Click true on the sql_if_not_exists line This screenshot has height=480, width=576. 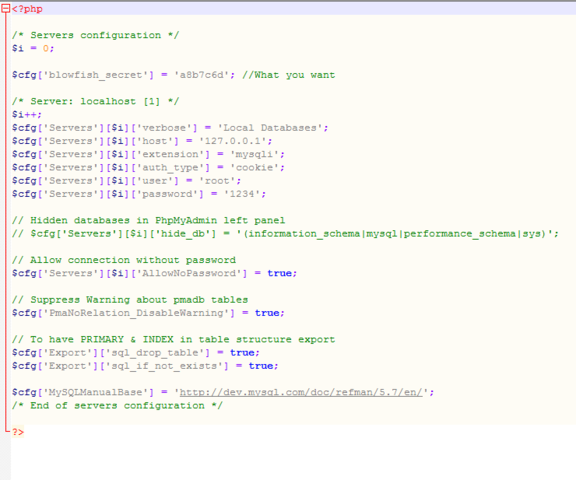click(x=260, y=366)
